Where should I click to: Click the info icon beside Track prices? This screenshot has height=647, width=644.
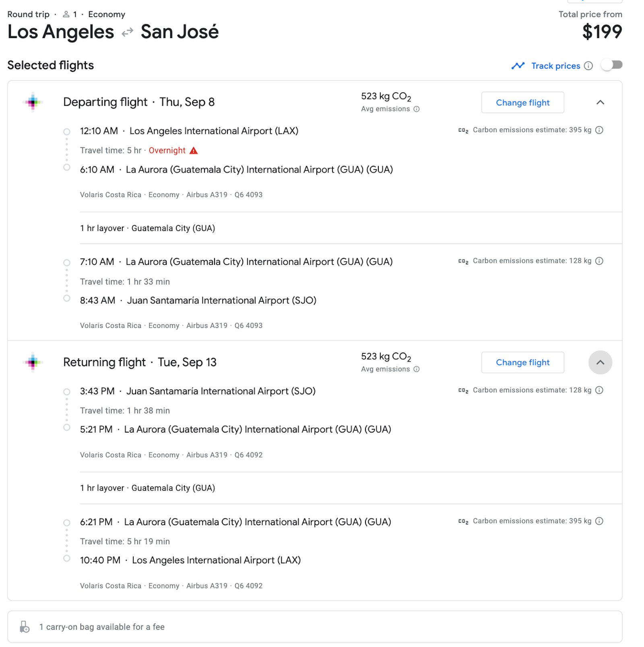click(x=589, y=66)
